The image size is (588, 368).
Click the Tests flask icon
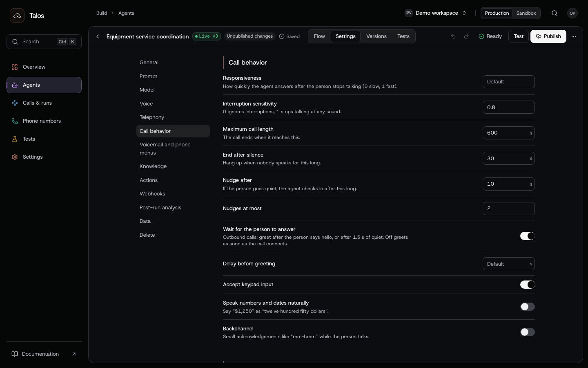15,139
